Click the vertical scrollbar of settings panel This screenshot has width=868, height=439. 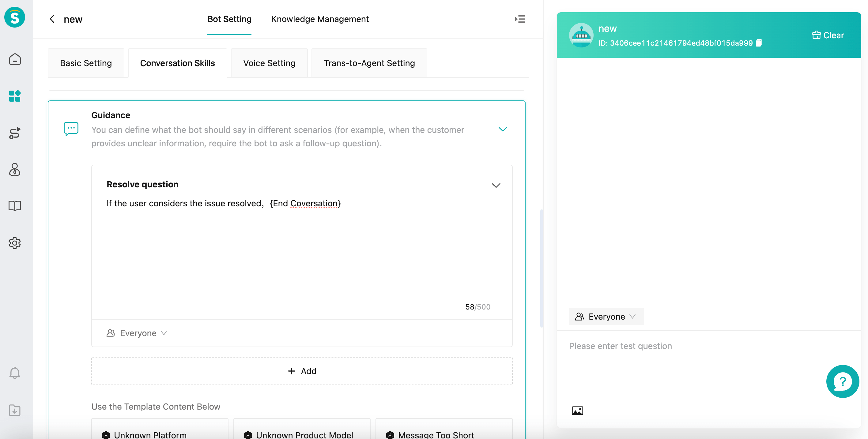[542, 268]
